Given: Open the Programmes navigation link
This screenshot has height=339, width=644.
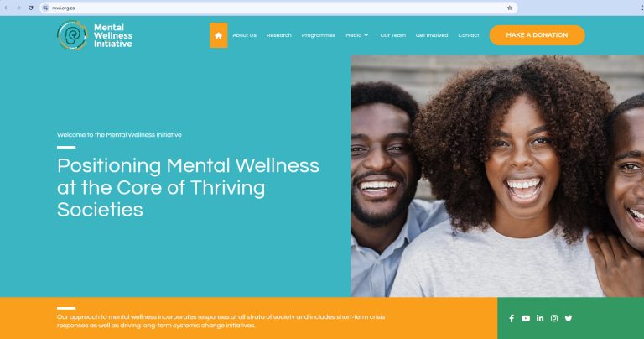Looking at the screenshot, I should [x=319, y=35].
